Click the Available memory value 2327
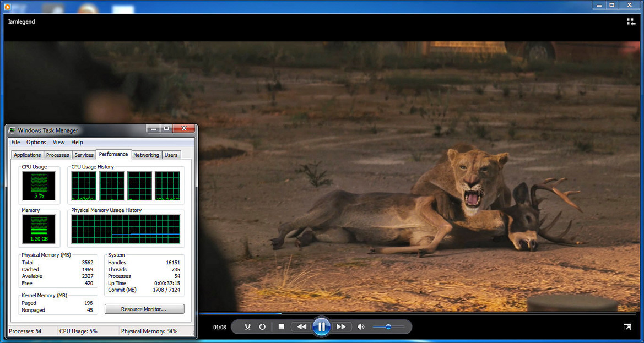The height and width of the screenshot is (343, 644). [88, 276]
